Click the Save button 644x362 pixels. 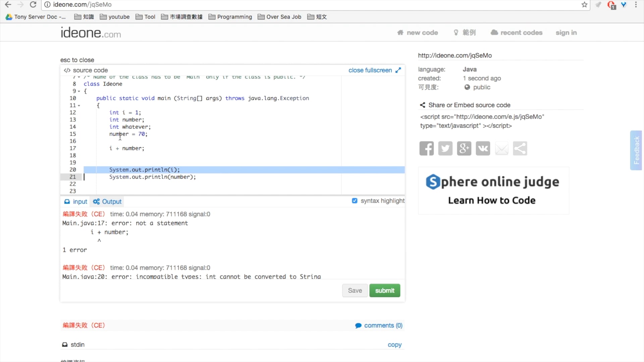point(355,291)
